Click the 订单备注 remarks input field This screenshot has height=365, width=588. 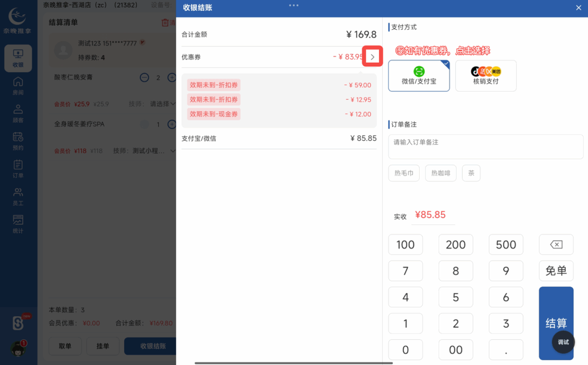pos(485,147)
